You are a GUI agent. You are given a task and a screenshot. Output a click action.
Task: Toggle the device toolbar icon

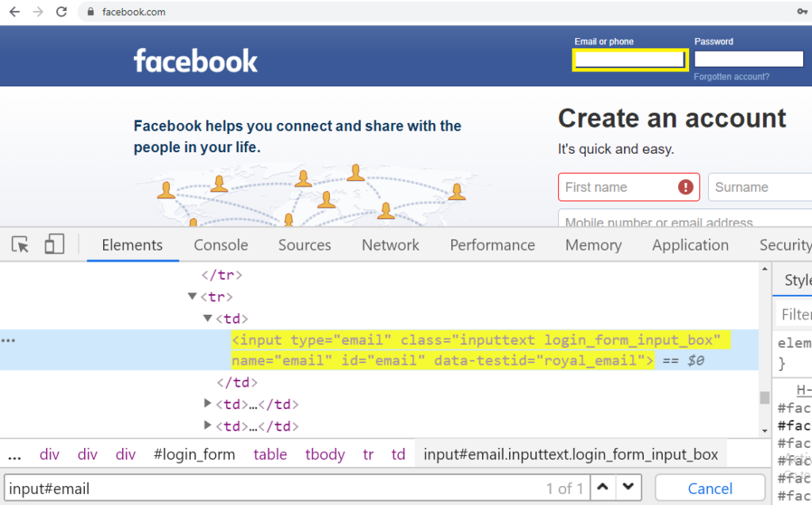[55, 244]
